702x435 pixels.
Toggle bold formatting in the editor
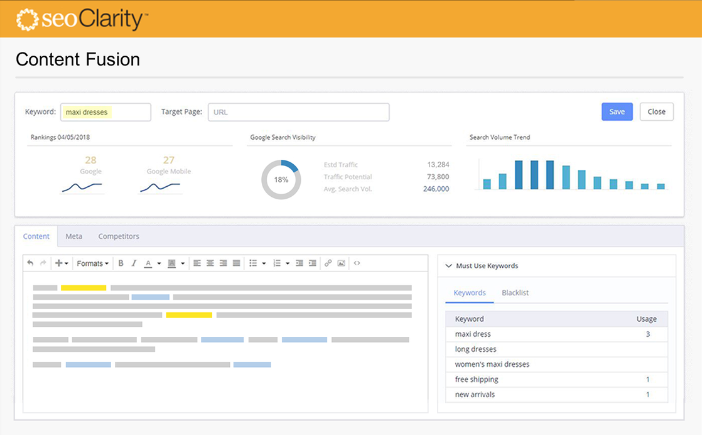click(x=121, y=263)
